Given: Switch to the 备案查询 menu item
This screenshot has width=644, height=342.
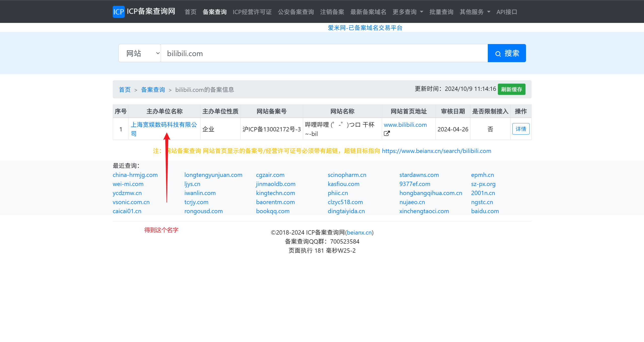Looking at the screenshot, I should pyautogui.click(x=214, y=12).
